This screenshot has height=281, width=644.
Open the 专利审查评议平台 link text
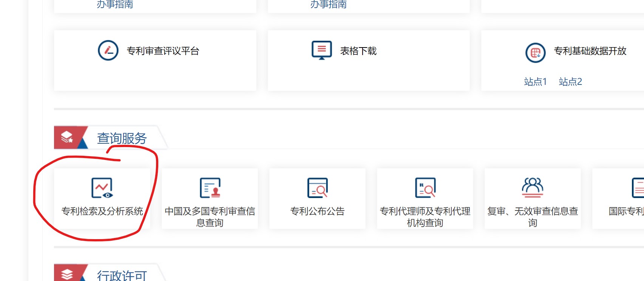click(163, 51)
